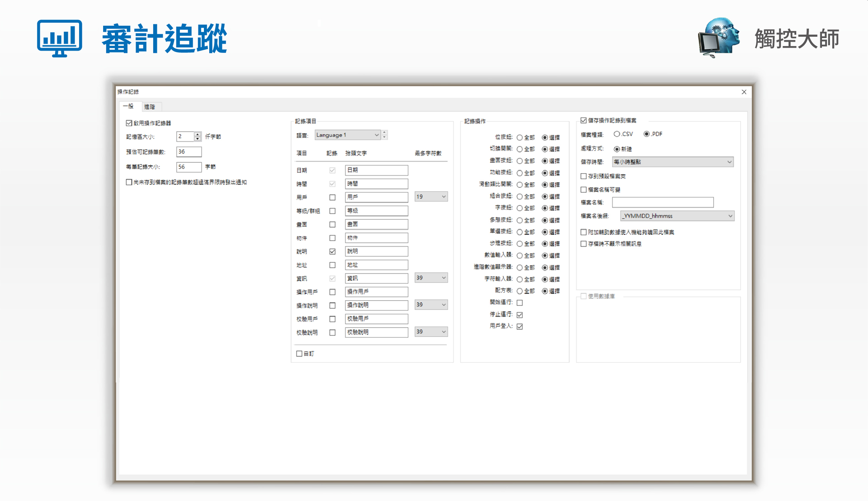Click the 審計追蹤 chart monitor icon
This screenshot has height=501, width=868.
pos(59,38)
